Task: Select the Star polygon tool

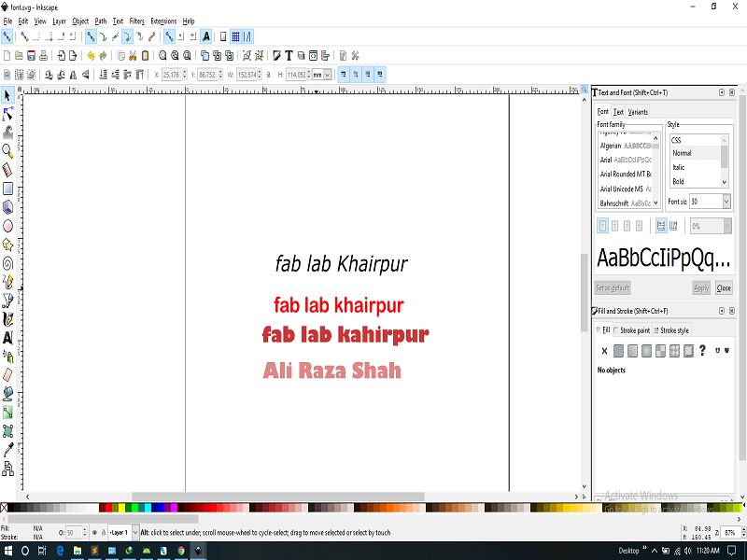Action: [x=7, y=245]
